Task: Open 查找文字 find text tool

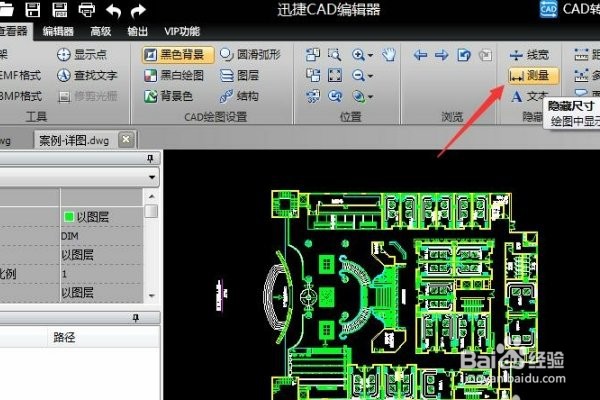Action: pyautogui.click(x=87, y=75)
